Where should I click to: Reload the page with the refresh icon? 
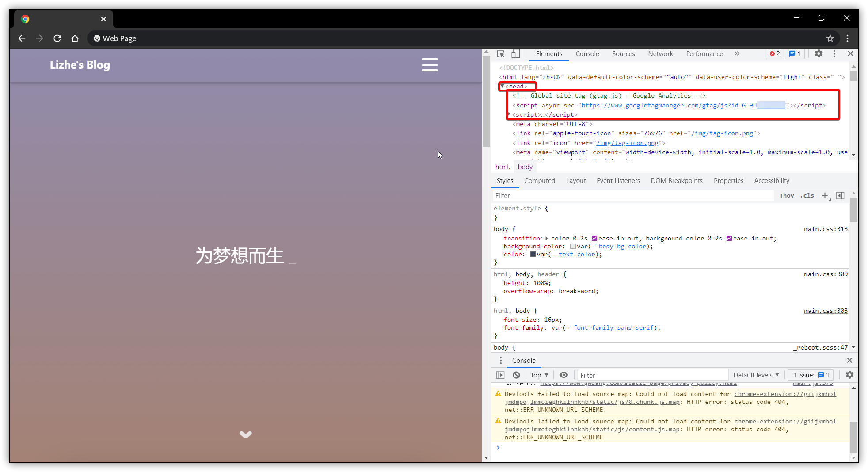click(x=57, y=38)
